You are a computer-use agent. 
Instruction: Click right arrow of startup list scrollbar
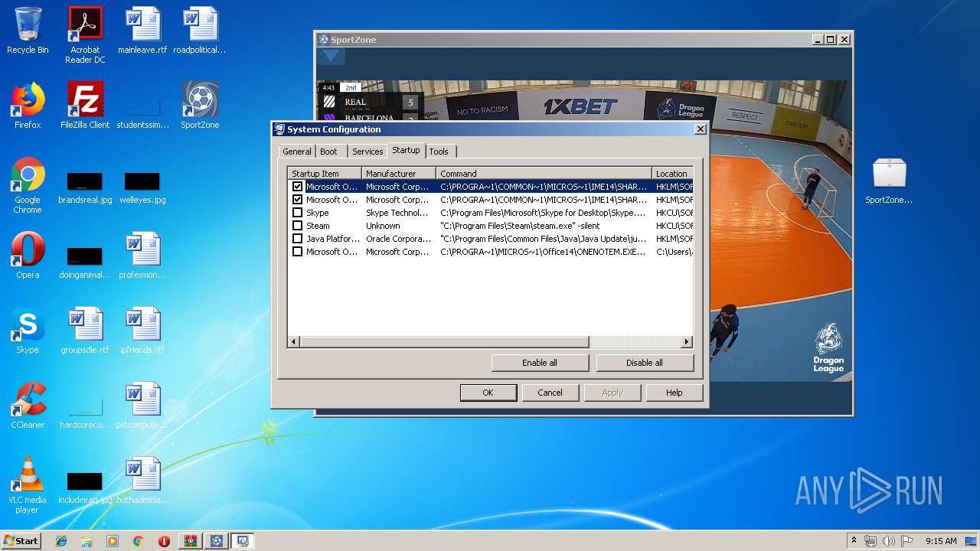coord(687,342)
